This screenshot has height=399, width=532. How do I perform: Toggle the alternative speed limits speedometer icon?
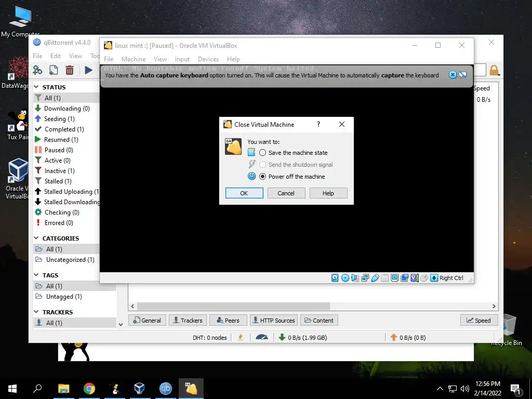click(262, 337)
